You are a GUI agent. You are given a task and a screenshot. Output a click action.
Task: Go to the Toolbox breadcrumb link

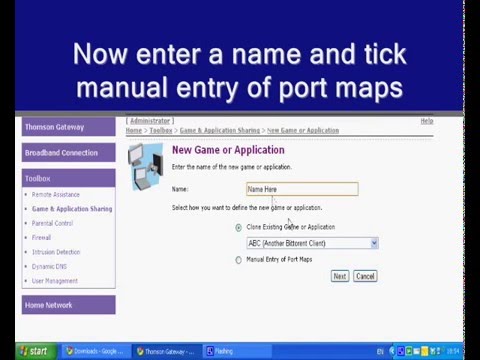[x=161, y=130]
